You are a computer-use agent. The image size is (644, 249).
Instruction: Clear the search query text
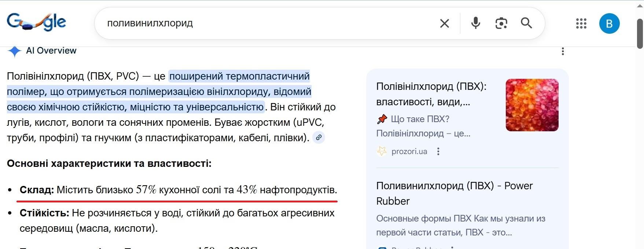coord(444,23)
